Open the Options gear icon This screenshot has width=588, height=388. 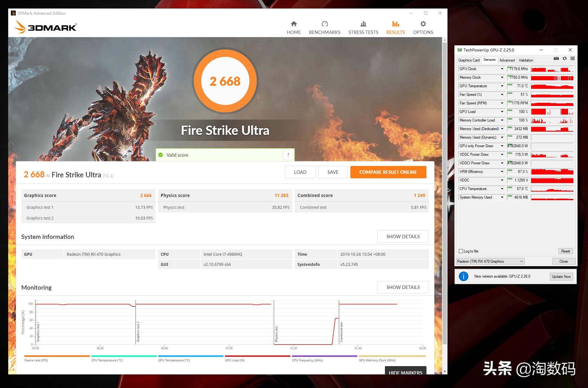[423, 24]
